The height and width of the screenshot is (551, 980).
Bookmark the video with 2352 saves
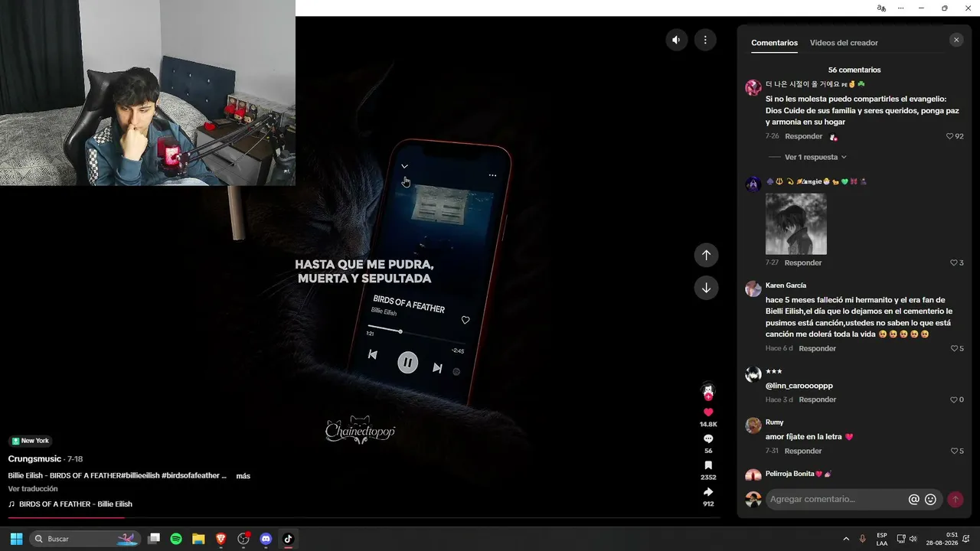pyautogui.click(x=708, y=465)
